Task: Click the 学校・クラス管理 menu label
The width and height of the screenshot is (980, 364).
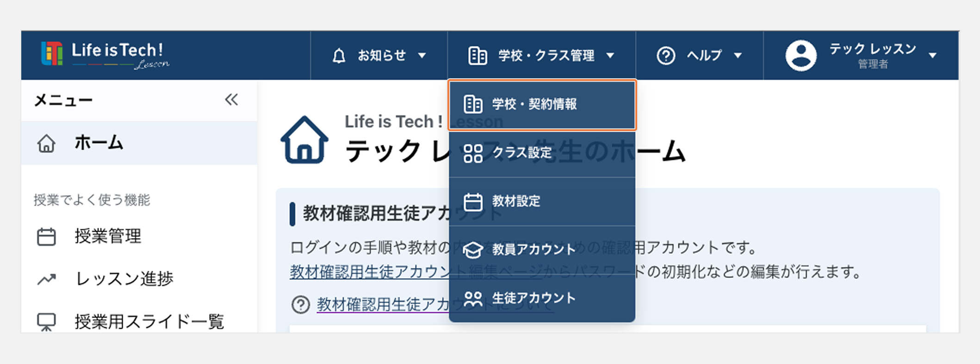Action: pyautogui.click(x=546, y=56)
